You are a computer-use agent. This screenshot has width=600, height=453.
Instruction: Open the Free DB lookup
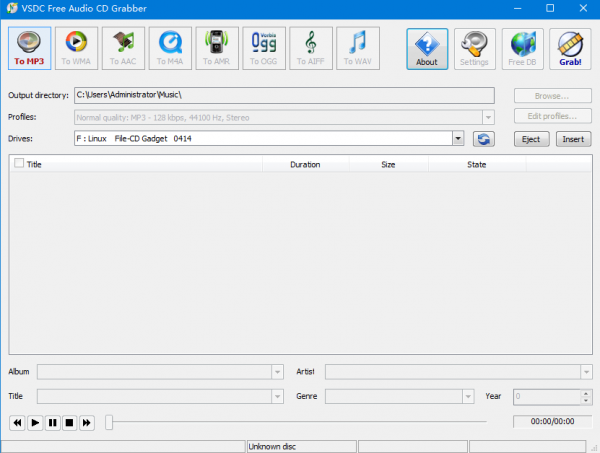point(522,49)
